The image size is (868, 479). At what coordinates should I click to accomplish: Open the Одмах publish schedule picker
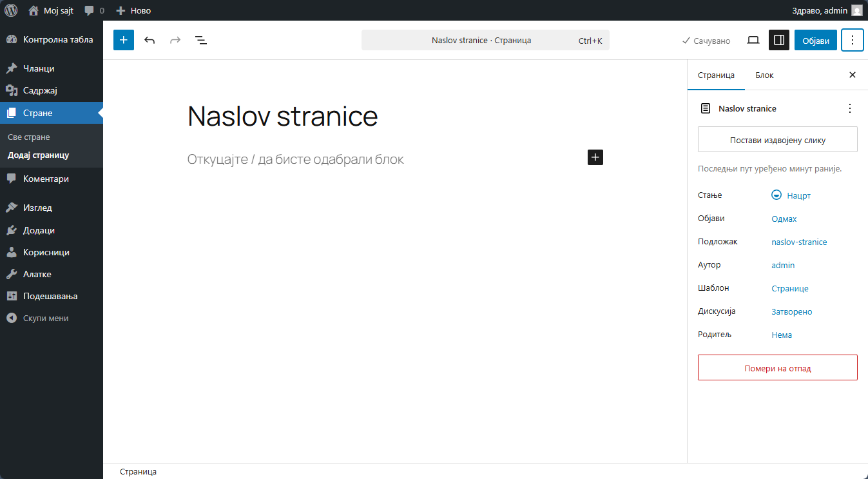coord(784,219)
